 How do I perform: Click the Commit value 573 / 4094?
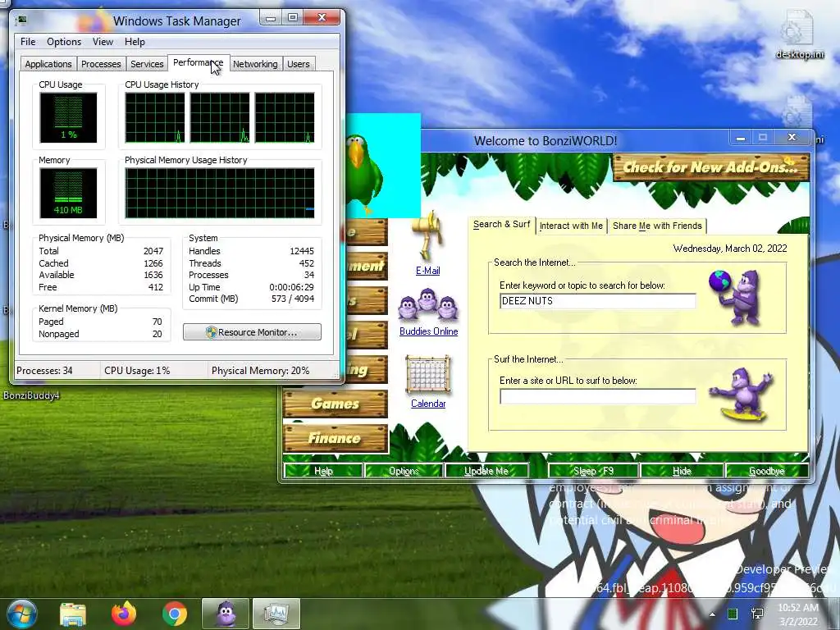click(x=293, y=299)
